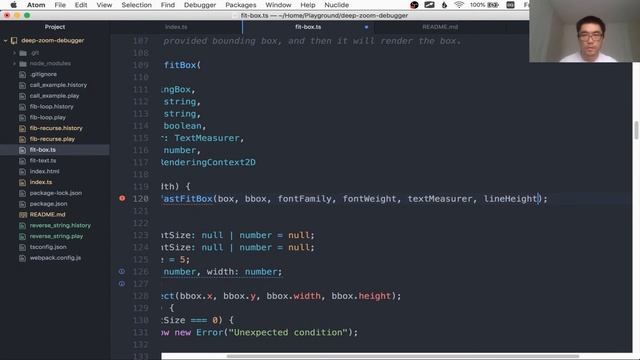Open fit-text.ts file

[43, 161]
